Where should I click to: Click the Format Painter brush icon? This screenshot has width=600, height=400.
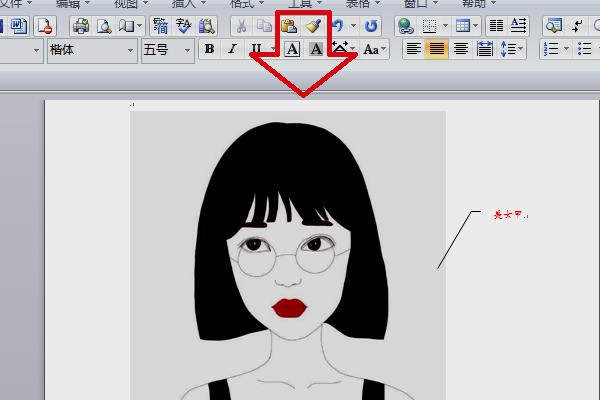tap(313, 25)
